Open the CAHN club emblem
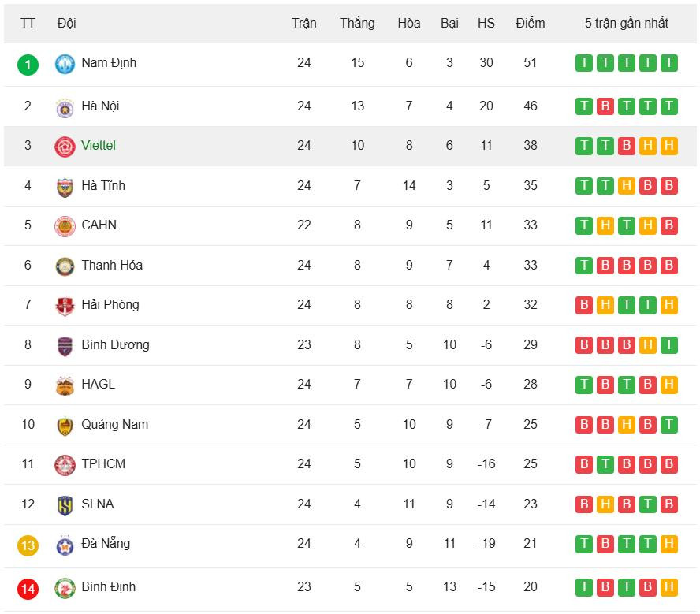 click(x=65, y=225)
